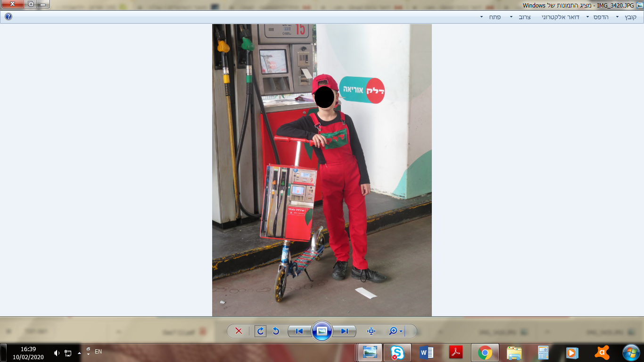Show hidden system tray icons
The width and height of the screenshot is (644, 362).
pos(79,353)
